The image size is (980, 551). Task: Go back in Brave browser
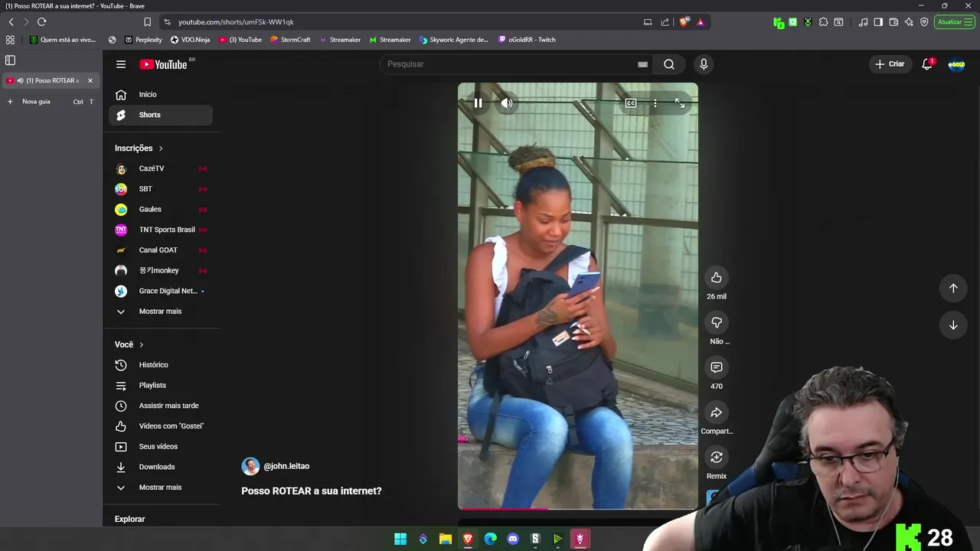tap(11, 22)
